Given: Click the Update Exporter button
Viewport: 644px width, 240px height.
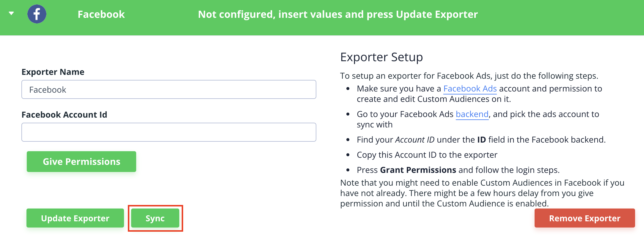Looking at the screenshot, I should [75, 218].
